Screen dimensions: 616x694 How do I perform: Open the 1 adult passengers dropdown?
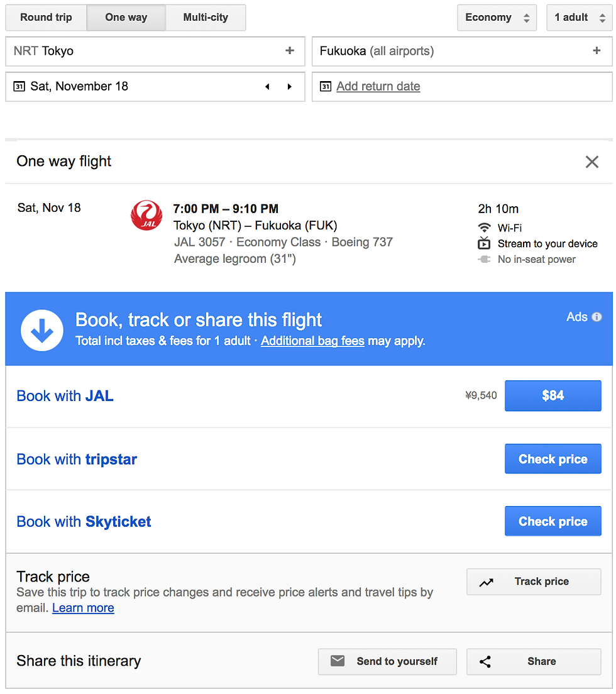pos(580,18)
